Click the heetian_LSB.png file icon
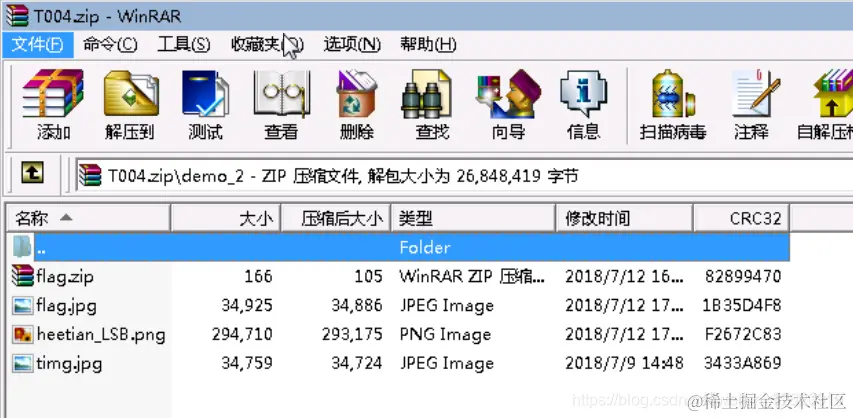This screenshot has width=853, height=418. click(22, 334)
